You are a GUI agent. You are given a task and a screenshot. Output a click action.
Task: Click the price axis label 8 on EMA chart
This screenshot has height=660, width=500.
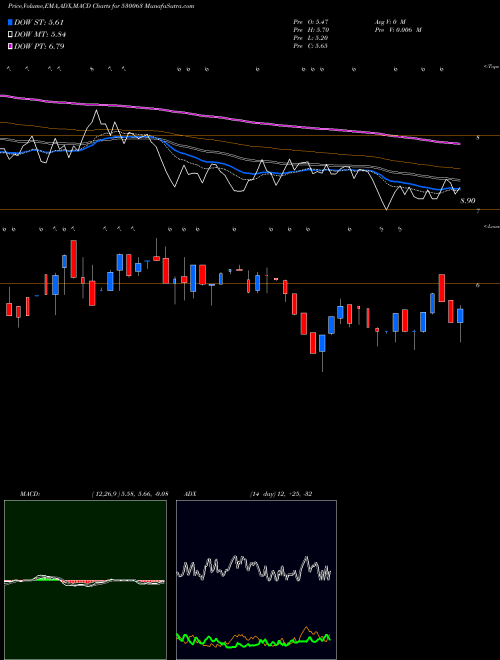[478, 138]
